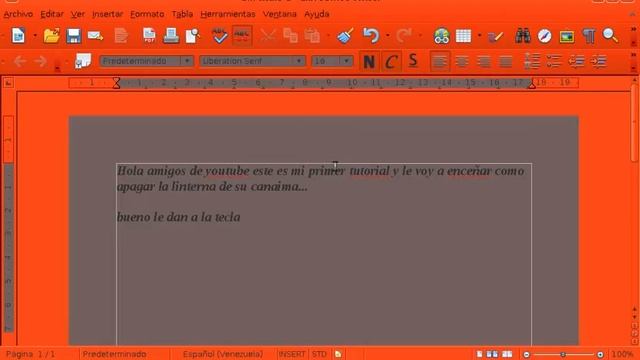Open the Archivo menu
Viewport: 640px width, 360px height.
pyautogui.click(x=18, y=14)
